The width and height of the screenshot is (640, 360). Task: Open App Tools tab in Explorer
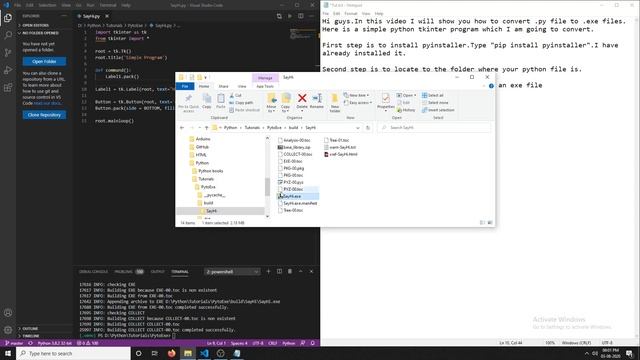click(265, 86)
